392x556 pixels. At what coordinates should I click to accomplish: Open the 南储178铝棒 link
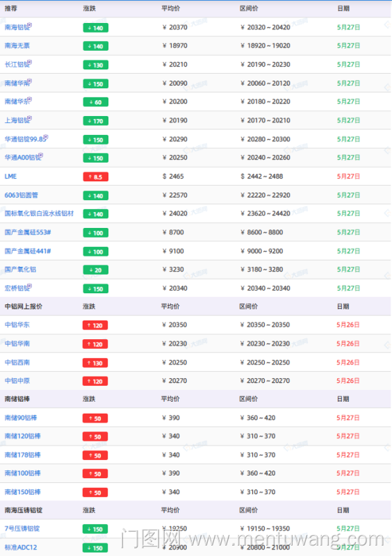(22, 455)
